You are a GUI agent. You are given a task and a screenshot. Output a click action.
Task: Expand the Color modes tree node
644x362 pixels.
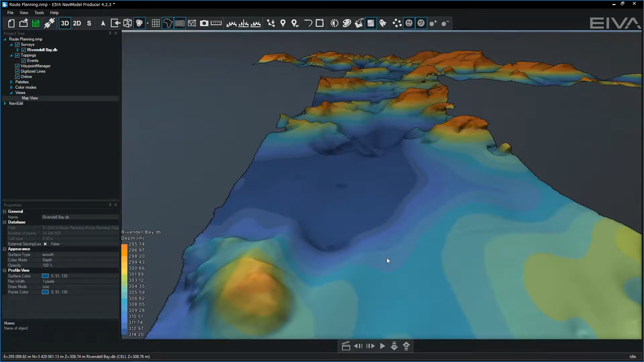[x=11, y=87]
